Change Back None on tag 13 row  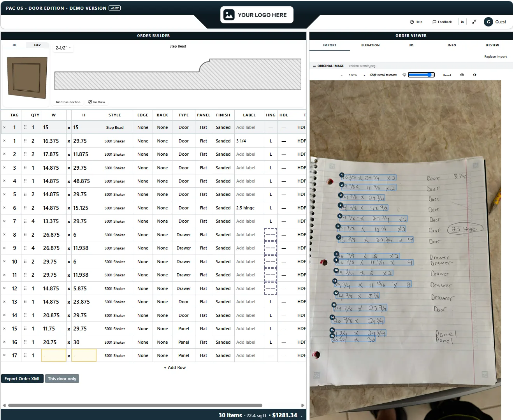pyautogui.click(x=162, y=302)
